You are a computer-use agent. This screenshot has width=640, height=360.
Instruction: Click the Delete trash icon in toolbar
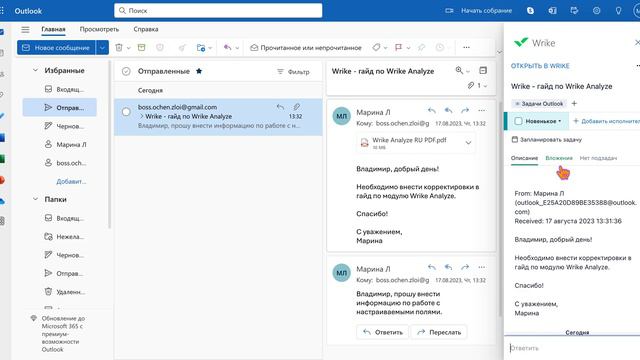(x=119, y=48)
